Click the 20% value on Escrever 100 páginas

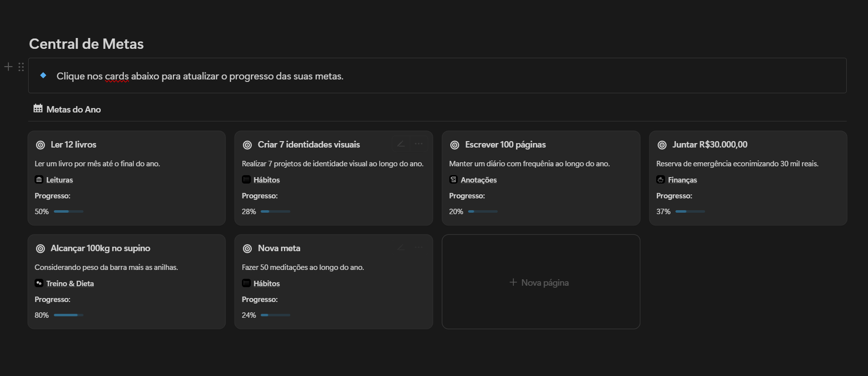pyautogui.click(x=456, y=212)
